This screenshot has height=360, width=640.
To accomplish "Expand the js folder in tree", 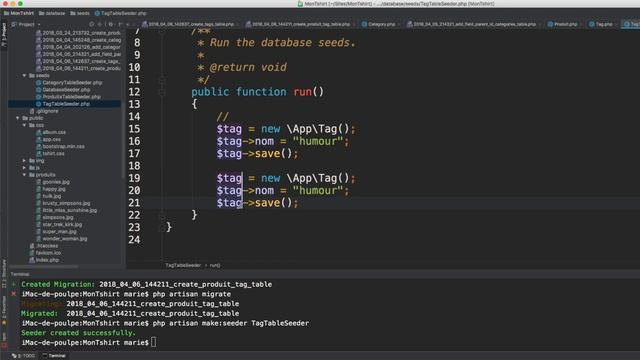I will tap(24, 167).
